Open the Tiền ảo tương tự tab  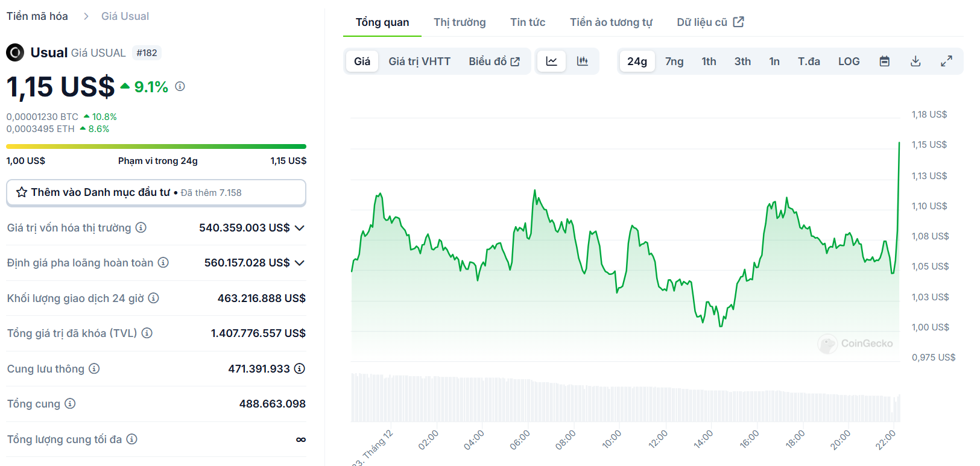point(611,22)
